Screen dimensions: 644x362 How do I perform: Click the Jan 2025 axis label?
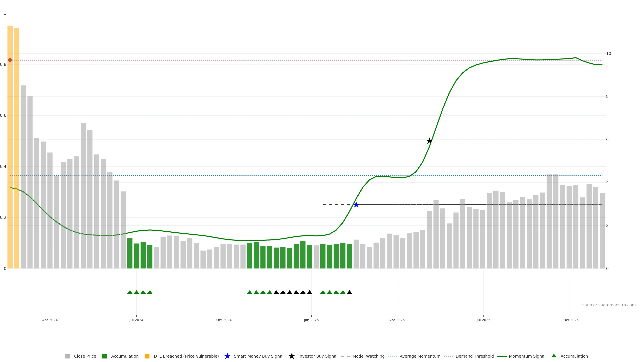click(311, 320)
